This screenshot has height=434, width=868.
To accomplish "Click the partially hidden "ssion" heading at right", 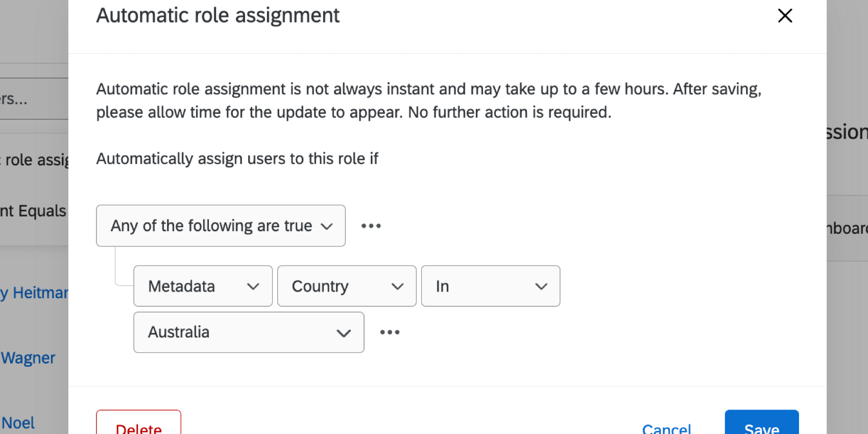I will pos(847,132).
